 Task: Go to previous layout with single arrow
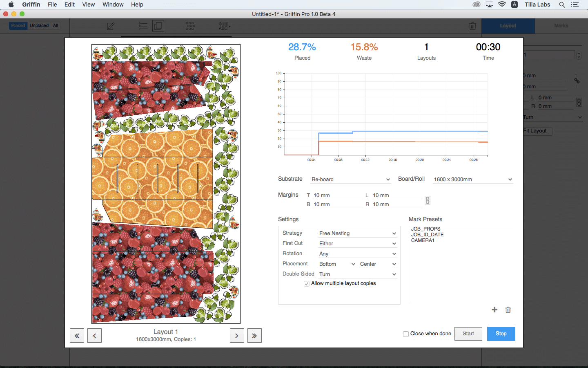94,336
